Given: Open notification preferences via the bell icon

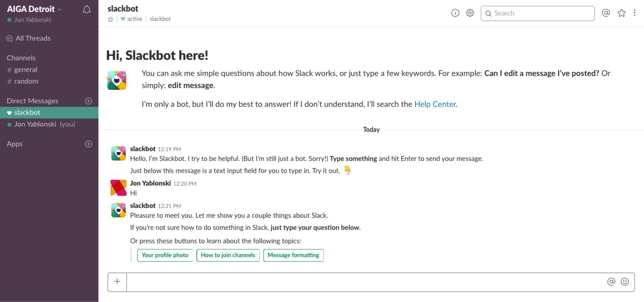Looking at the screenshot, I should click(x=87, y=9).
